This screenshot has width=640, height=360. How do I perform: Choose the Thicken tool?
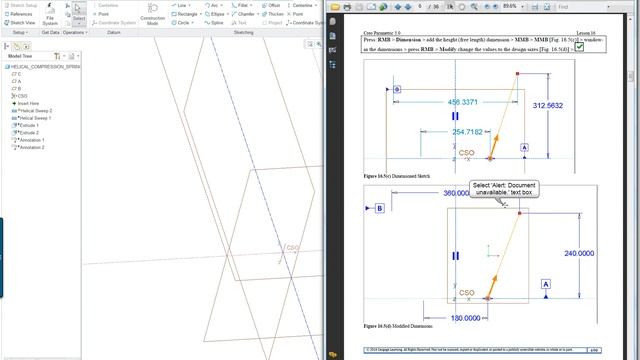click(x=273, y=14)
